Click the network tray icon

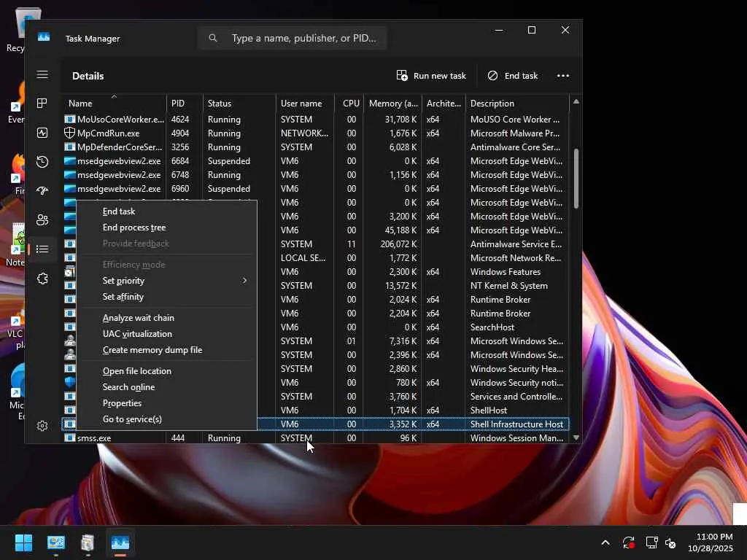(x=651, y=542)
